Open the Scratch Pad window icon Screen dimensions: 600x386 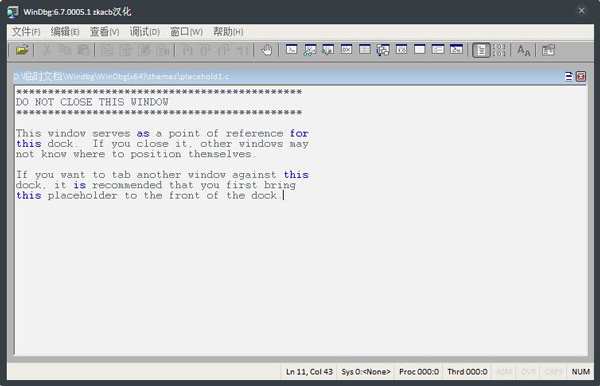pyautogui.click(x=420, y=50)
